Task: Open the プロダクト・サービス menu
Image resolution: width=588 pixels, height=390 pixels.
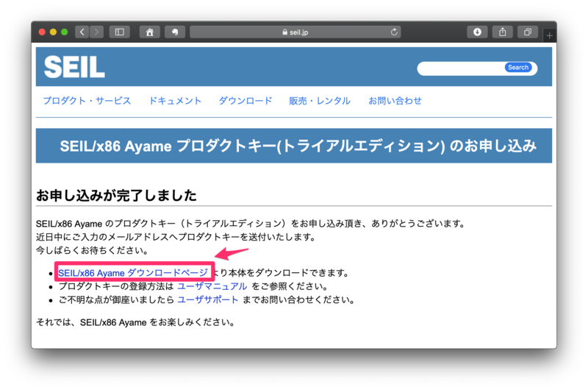Action: tap(87, 101)
